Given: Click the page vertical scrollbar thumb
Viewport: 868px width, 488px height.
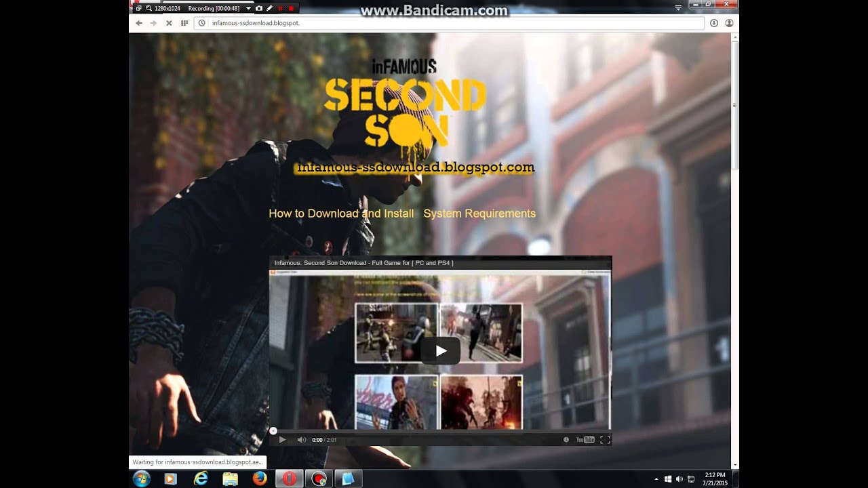Looking at the screenshot, I should click(x=735, y=104).
